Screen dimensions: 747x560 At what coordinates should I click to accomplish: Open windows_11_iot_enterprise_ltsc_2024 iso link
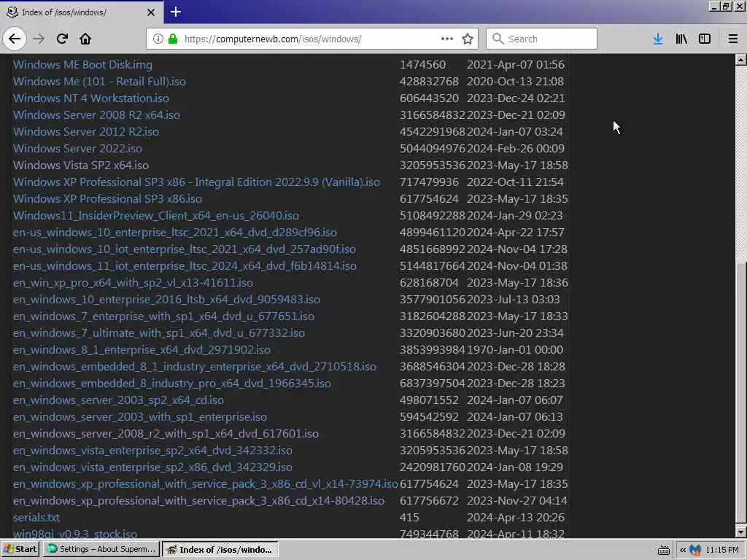coord(185,265)
